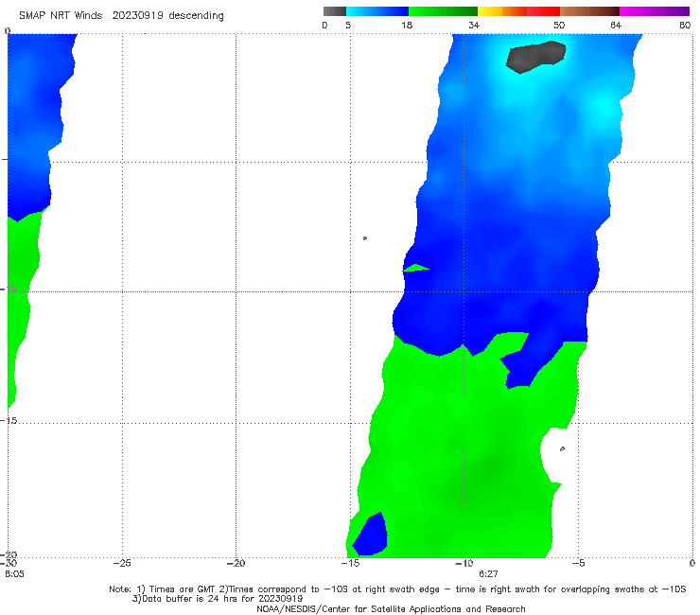The image size is (700, 615).
Task: Click the longitude axis label "-5"
Action: coord(578,563)
